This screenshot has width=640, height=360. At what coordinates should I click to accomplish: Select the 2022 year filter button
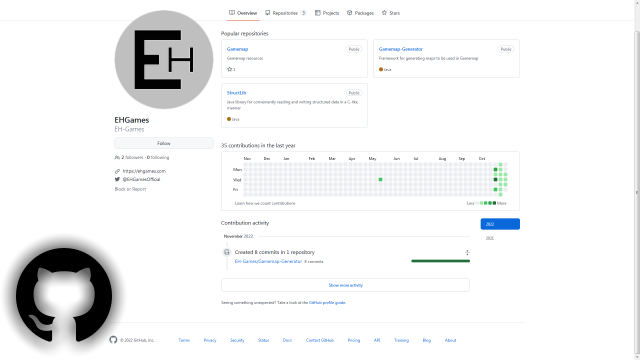pyautogui.click(x=500, y=224)
